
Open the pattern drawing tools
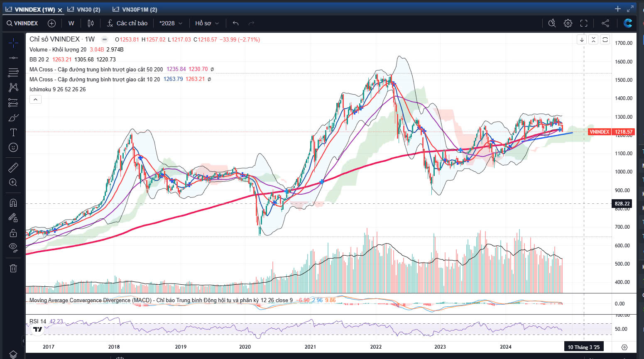coord(13,87)
